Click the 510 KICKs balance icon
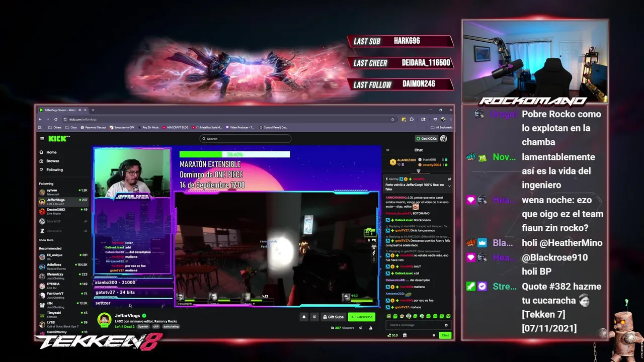 tap(392, 335)
